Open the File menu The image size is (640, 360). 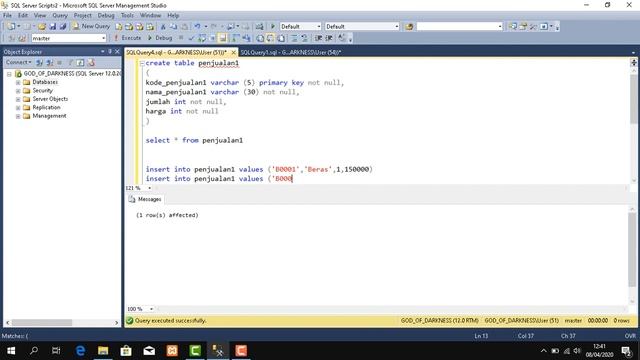point(7,16)
